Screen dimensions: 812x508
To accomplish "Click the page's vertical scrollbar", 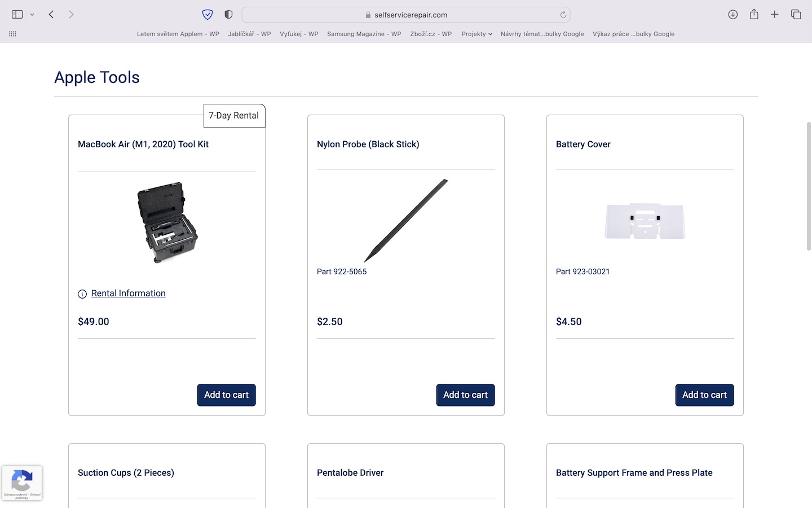I will point(809,186).
